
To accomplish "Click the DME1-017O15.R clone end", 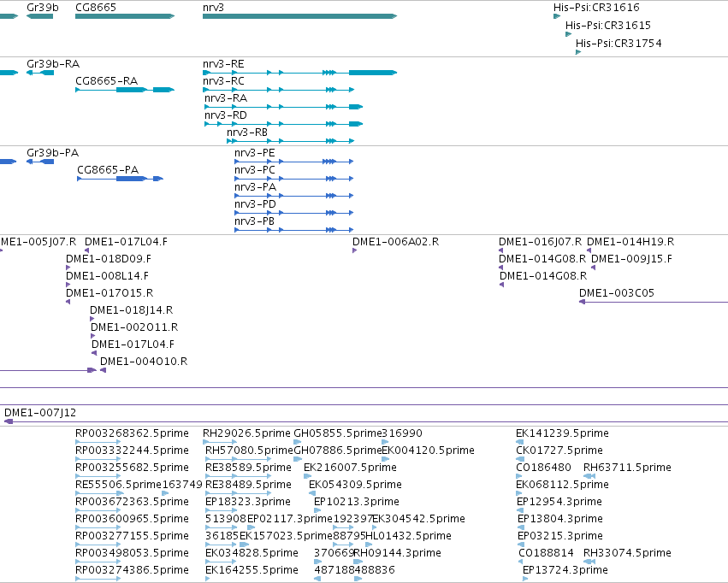I will click(x=109, y=293).
